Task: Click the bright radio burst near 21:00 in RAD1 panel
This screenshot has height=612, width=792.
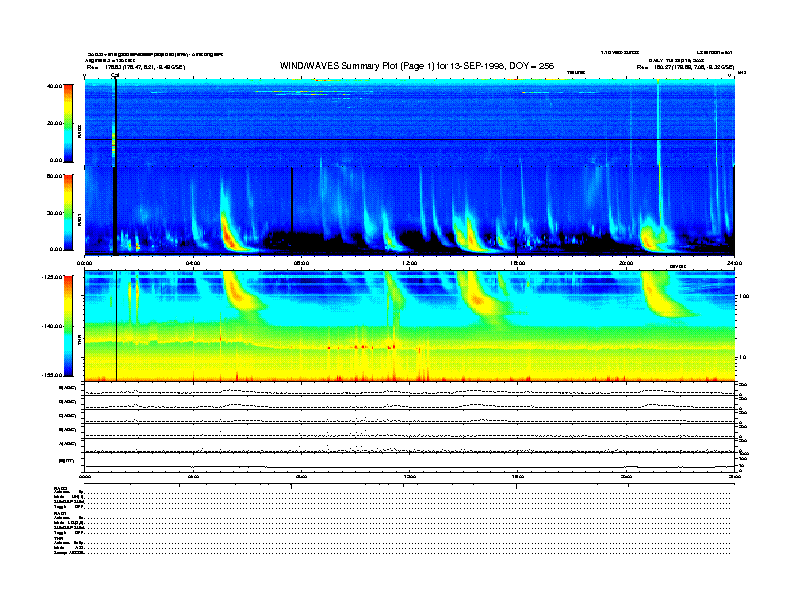Action: point(652,236)
